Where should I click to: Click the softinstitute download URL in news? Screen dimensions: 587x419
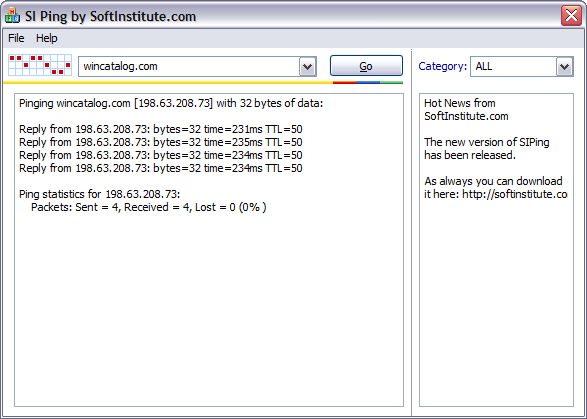[x=515, y=194]
